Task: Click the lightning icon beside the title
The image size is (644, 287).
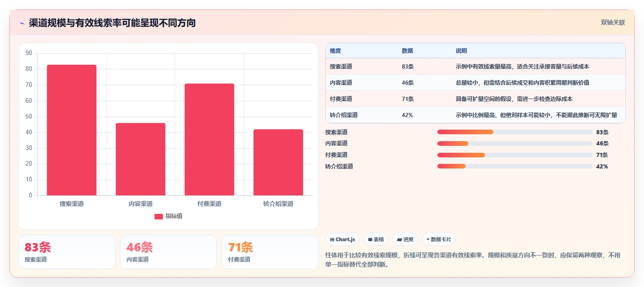Action: click(x=22, y=23)
